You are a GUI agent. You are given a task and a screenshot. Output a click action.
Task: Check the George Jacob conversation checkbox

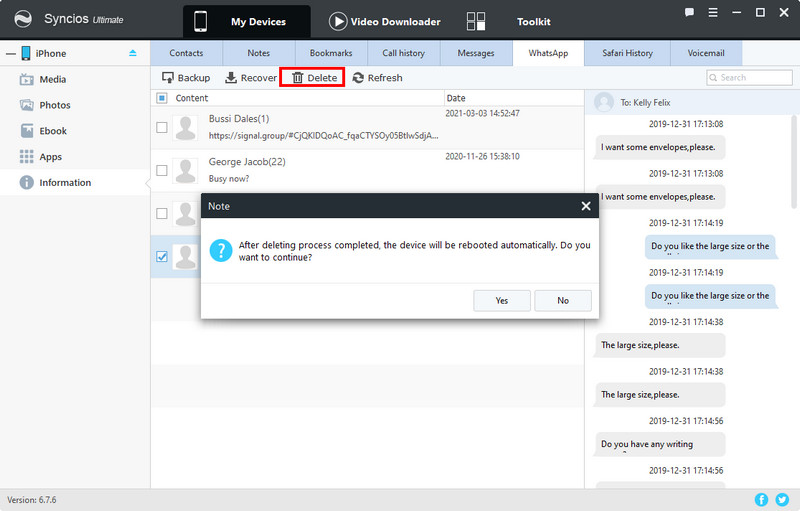(162, 170)
